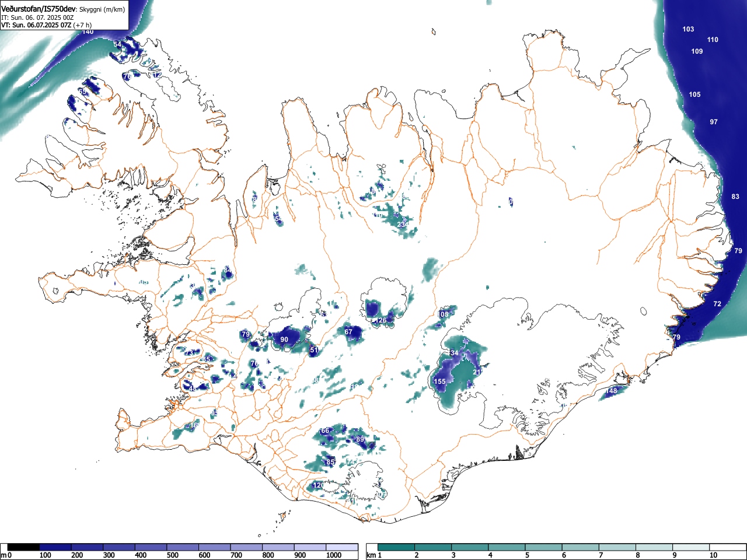This screenshot has width=747, height=560.
Task: Click the 1–2 km dark teal legend swatch
Action: [x=396, y=547]
